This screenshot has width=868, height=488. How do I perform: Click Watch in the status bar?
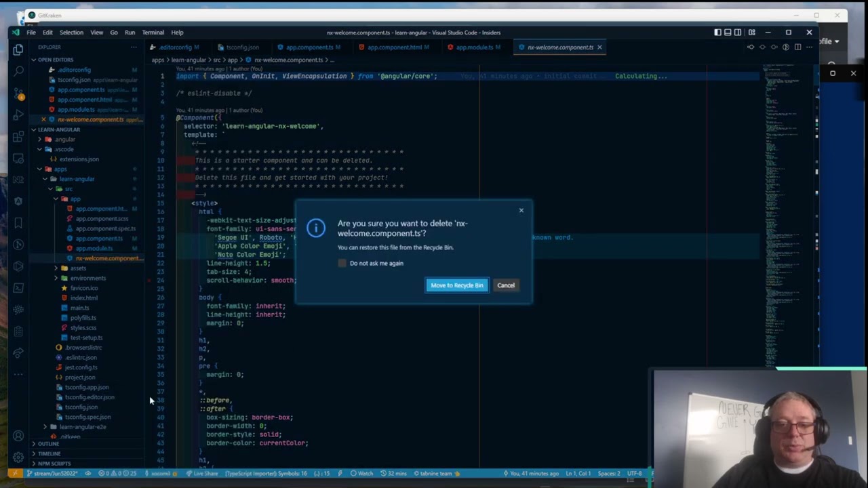click(x=362, y=474)
